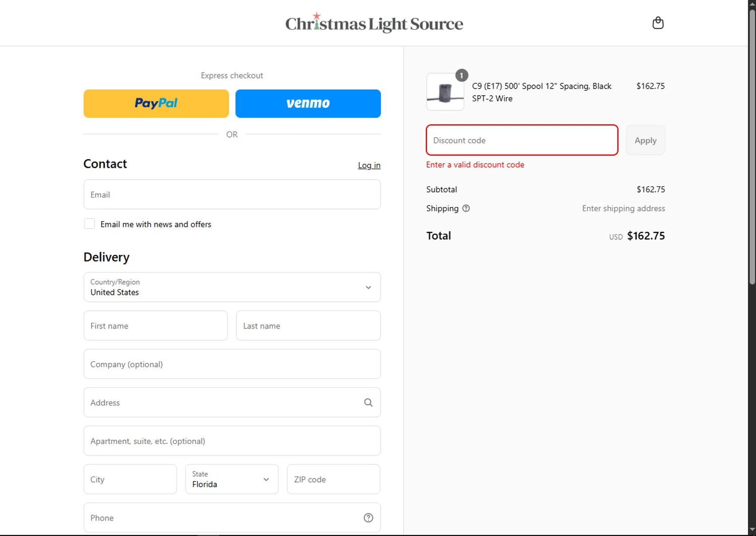Click the phone field help icon
The image size is (756, 536).
point(368,518)
